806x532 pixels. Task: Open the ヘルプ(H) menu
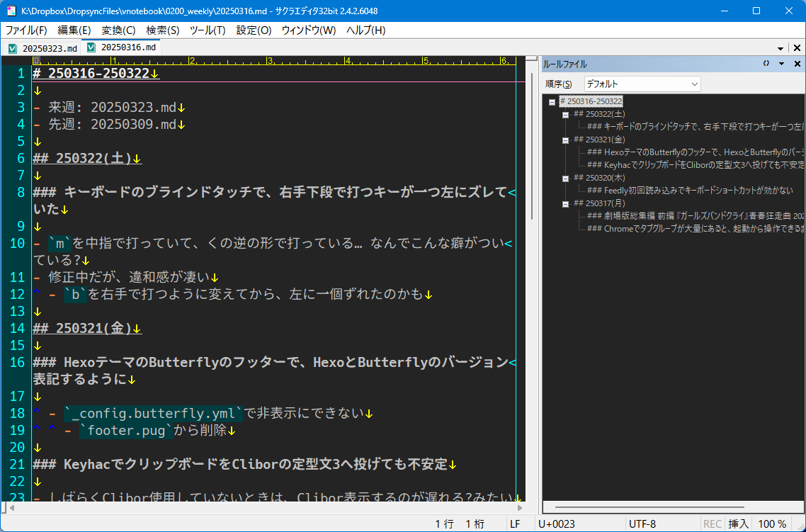coord(366,30)
